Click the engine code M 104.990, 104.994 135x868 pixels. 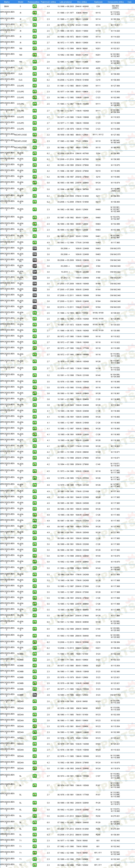click(115, 375)
